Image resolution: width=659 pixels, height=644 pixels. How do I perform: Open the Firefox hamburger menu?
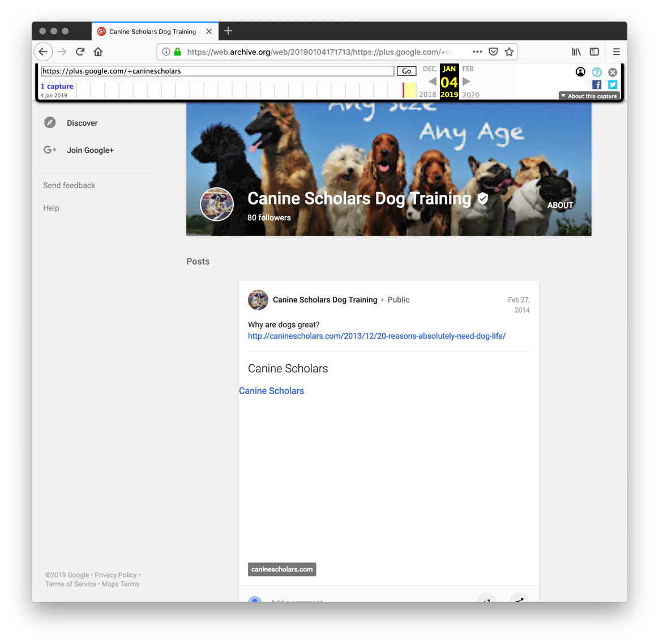[616, 52]
